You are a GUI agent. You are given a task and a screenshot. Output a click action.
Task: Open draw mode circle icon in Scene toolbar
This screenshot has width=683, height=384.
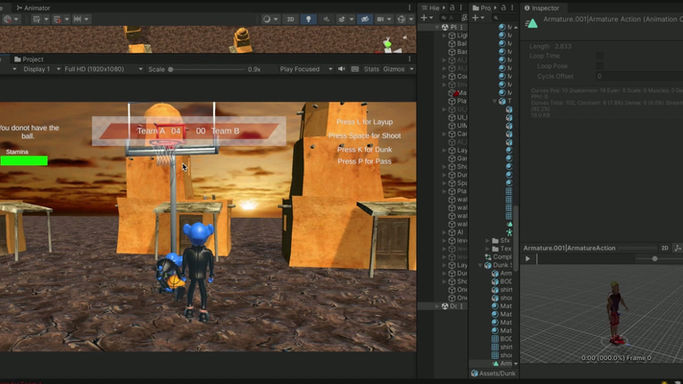click(267, 19)
